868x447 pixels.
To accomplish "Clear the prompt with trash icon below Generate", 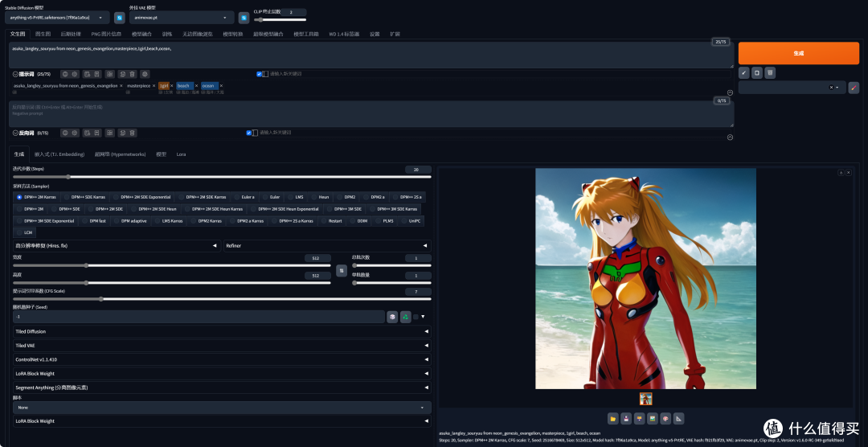I will (x=770, y=72).
